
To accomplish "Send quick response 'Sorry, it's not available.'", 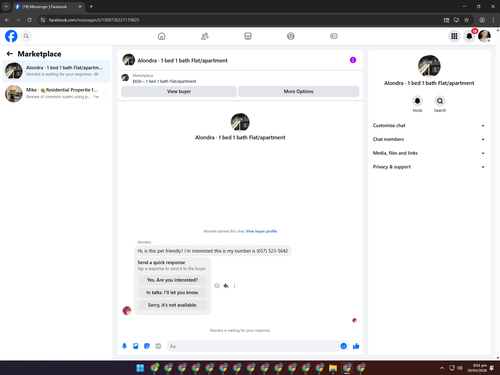I will pyautogui.click(x=172, y=305).
